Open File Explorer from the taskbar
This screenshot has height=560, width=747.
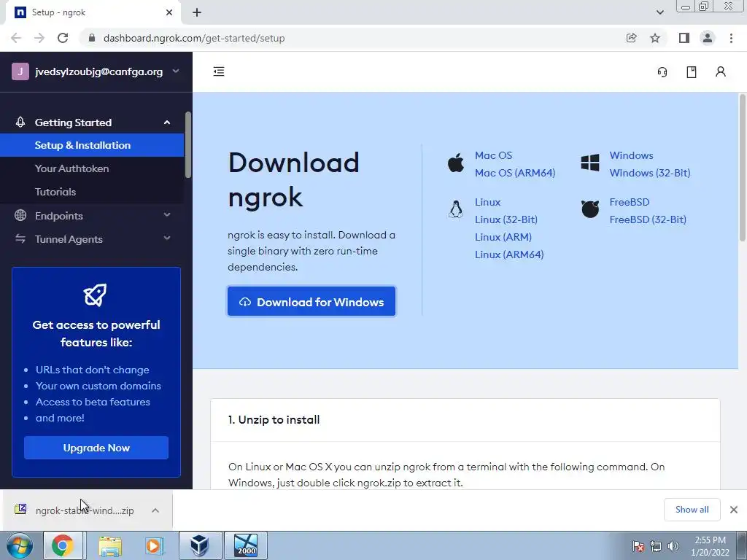[x=110, y=545]
